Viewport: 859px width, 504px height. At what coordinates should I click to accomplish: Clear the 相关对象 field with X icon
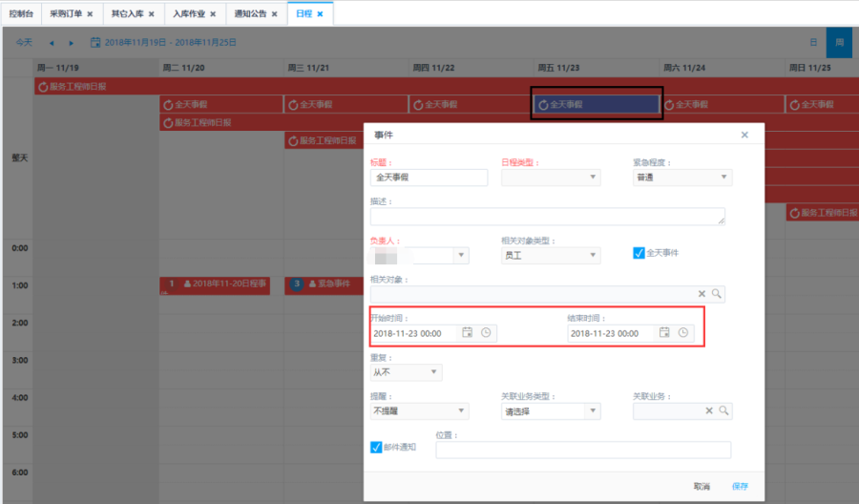pyautogui.click(x=702, y=294)
